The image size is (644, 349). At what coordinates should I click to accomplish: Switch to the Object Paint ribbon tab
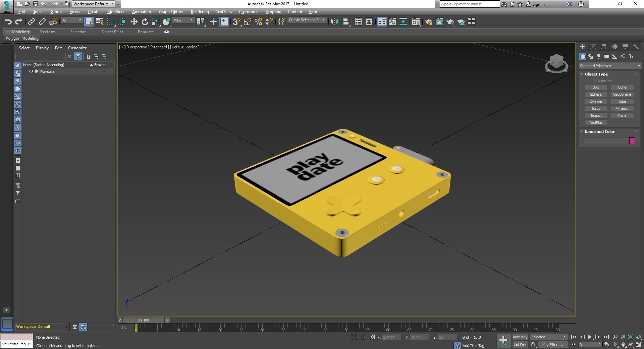click(x=112, y=32)
